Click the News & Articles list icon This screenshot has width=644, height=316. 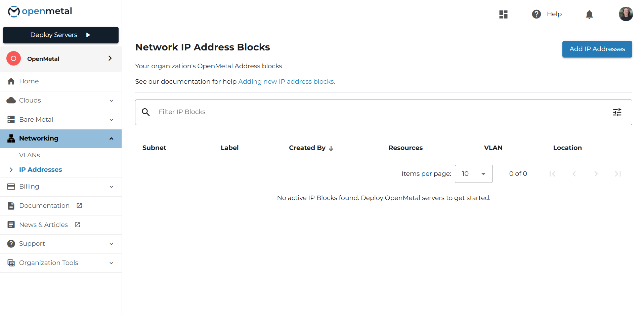[11, 225]
